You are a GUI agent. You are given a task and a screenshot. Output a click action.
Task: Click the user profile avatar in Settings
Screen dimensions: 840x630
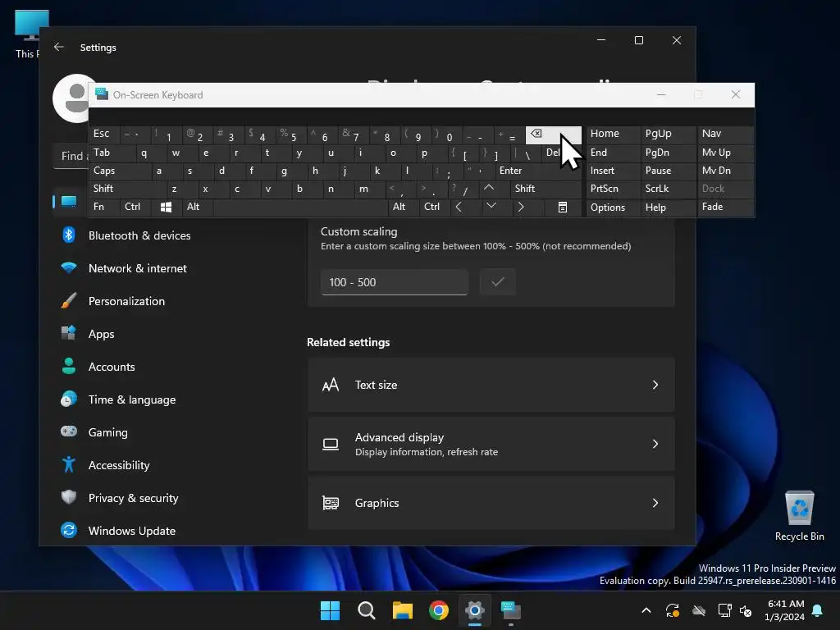click(x=71, y=98)
